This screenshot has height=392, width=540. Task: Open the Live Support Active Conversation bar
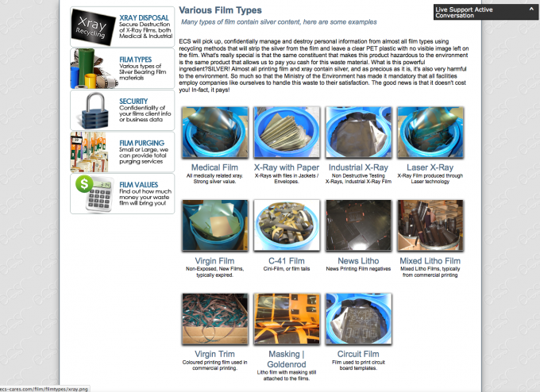pyautogui.click(x=486, y=12)
